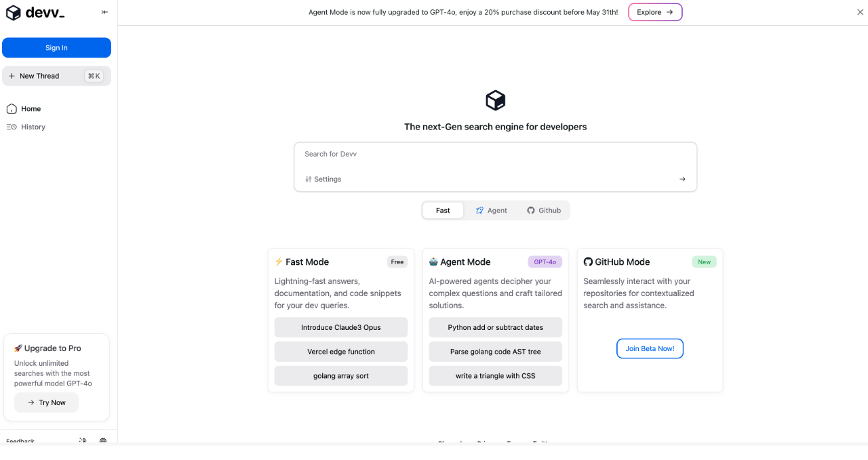Open search Settings via the sliders icon

[x=309, y=179]
